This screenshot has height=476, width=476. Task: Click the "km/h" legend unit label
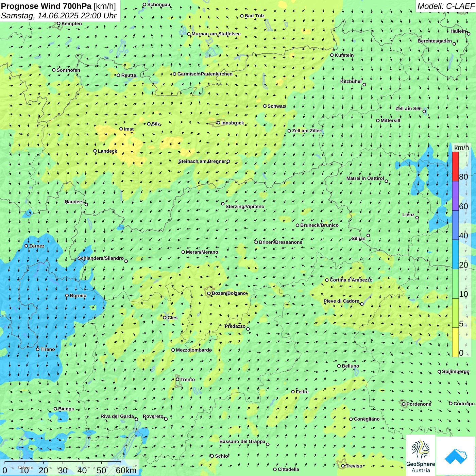[x=461, y=148]
